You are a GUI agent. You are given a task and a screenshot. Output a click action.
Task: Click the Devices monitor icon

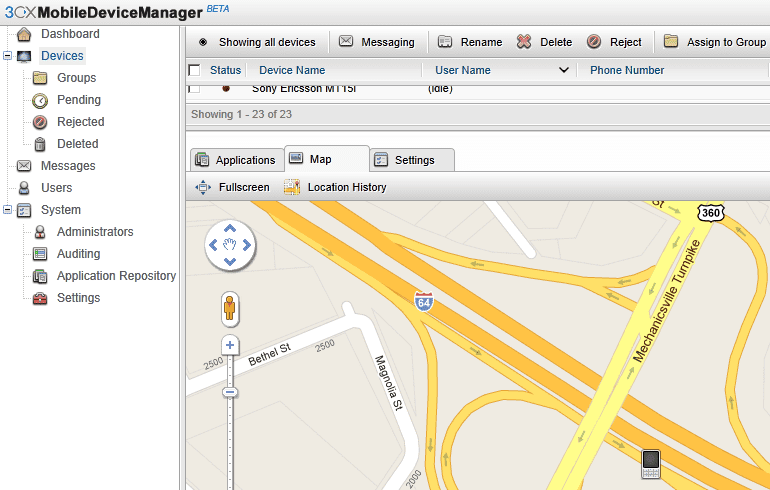(24, 56)
